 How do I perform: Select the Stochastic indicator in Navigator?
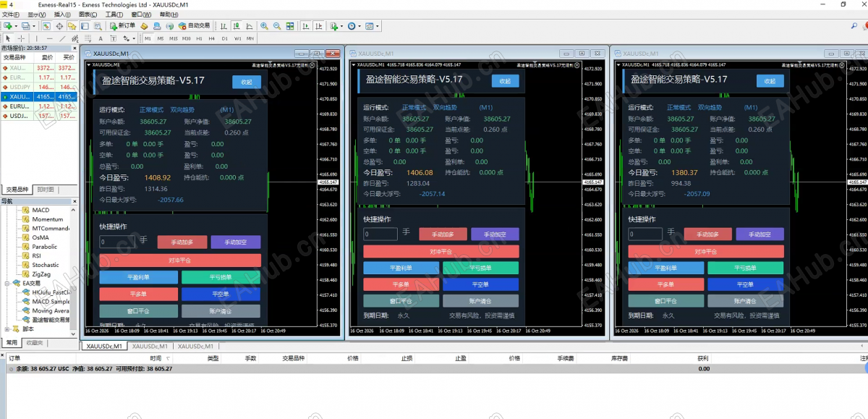[46, 265]
